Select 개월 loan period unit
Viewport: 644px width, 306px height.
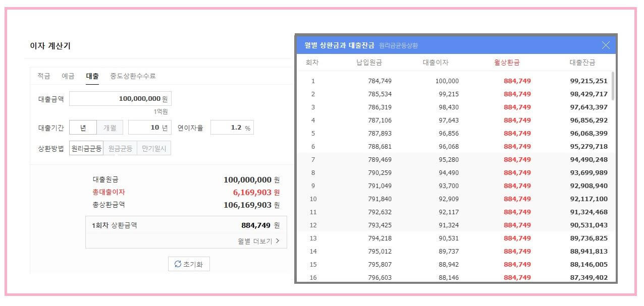coord(110,128)
